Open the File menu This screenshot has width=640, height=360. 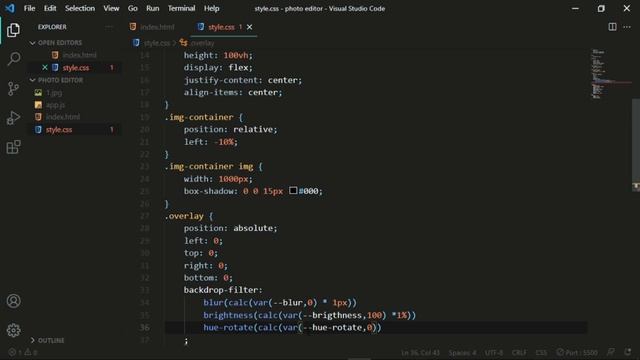pos(29,8)
